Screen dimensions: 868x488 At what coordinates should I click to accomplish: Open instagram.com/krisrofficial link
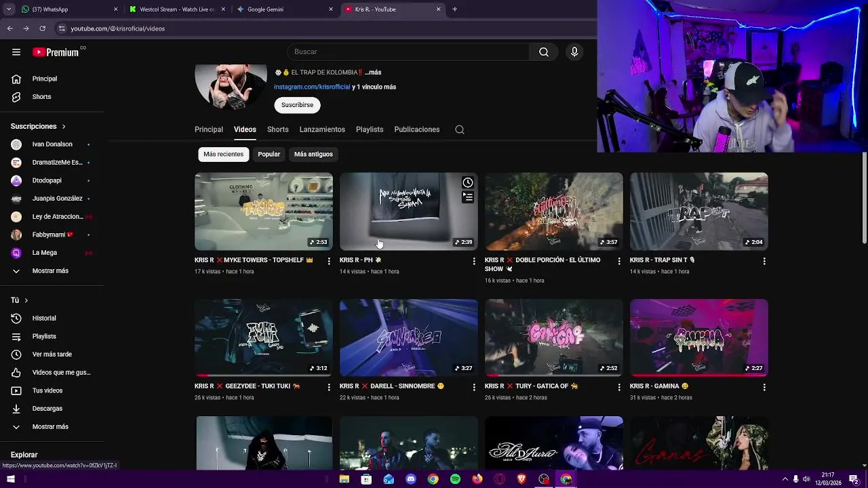(x=312, y=87)
